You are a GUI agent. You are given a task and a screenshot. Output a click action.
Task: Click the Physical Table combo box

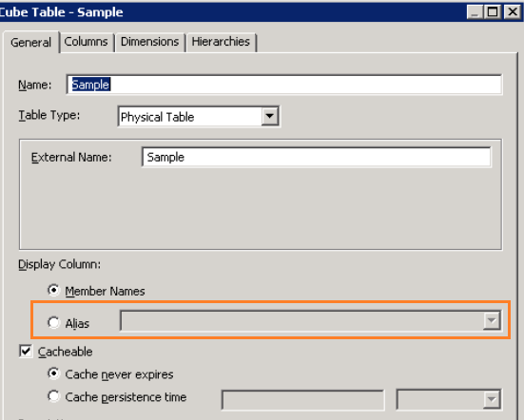199,117
